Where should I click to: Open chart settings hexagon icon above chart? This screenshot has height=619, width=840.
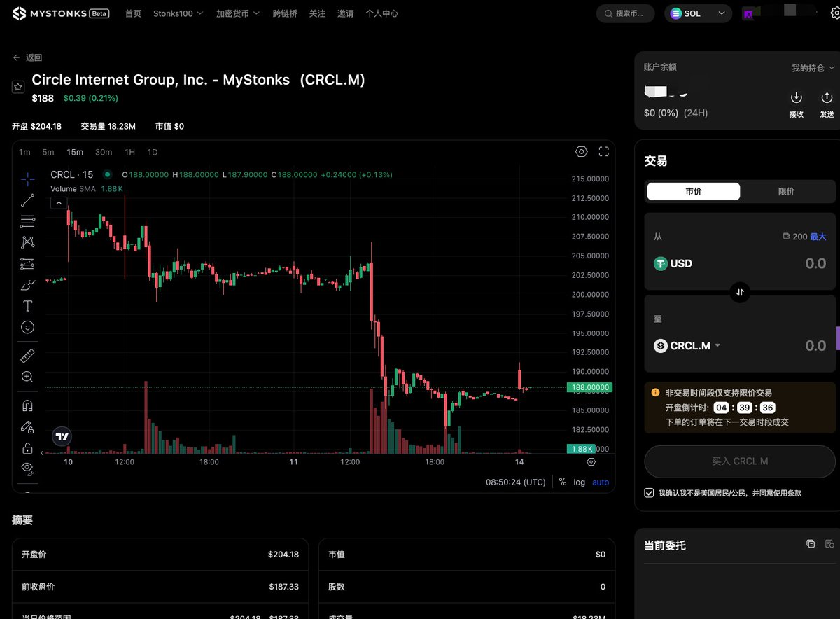[x=581, y=152]
